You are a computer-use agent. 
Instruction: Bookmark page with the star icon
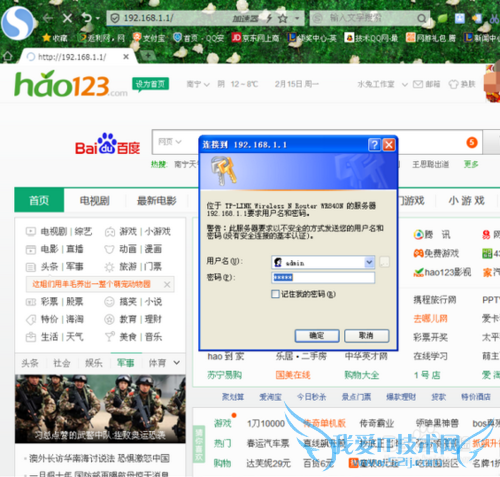[x=283, y=18]
